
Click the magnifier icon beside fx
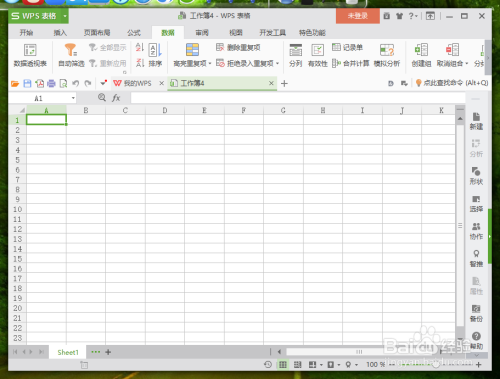click(102, 97)
